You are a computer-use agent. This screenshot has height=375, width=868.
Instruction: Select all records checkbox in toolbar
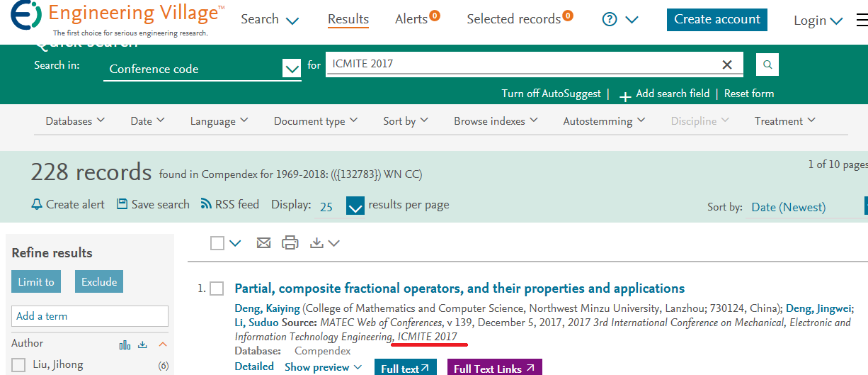click(x=217, y=243)
